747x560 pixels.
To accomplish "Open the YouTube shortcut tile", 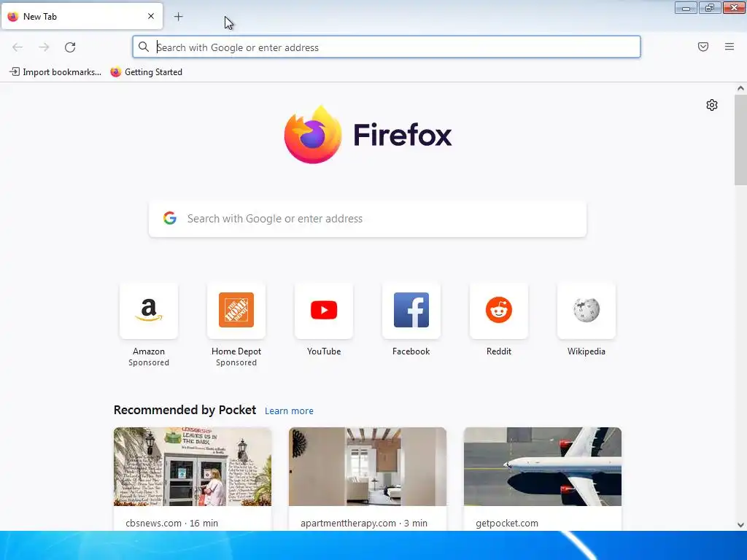I will click(x=324, y=311).
